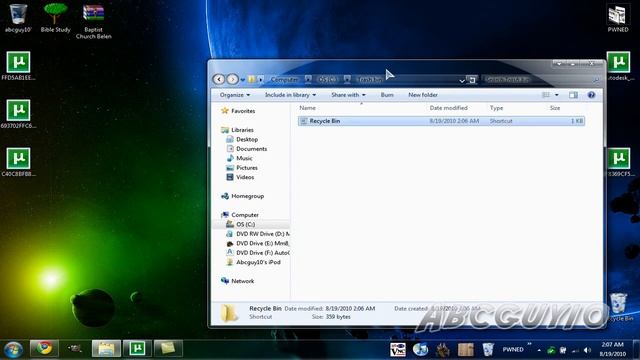Click the Bible Study desktop icon
640x360 pixels.
point(56,18)
